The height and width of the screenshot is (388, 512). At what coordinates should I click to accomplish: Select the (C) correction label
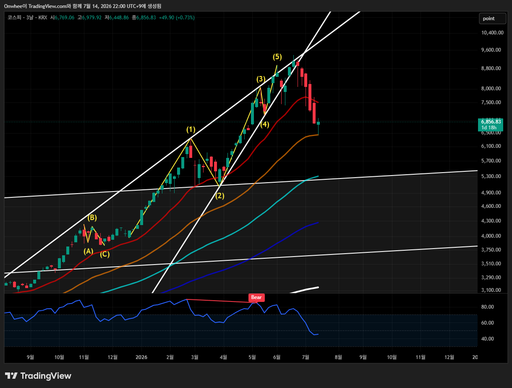105,254
